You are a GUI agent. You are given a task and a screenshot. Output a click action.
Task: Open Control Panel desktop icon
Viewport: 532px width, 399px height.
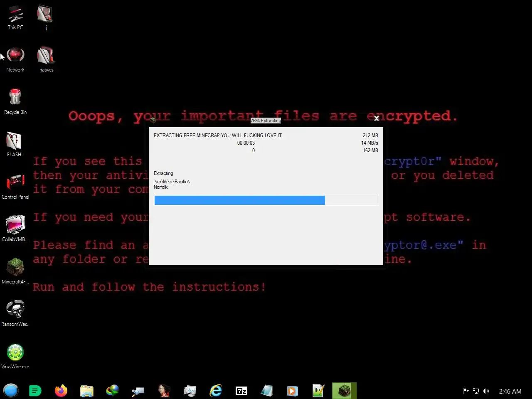15,187
